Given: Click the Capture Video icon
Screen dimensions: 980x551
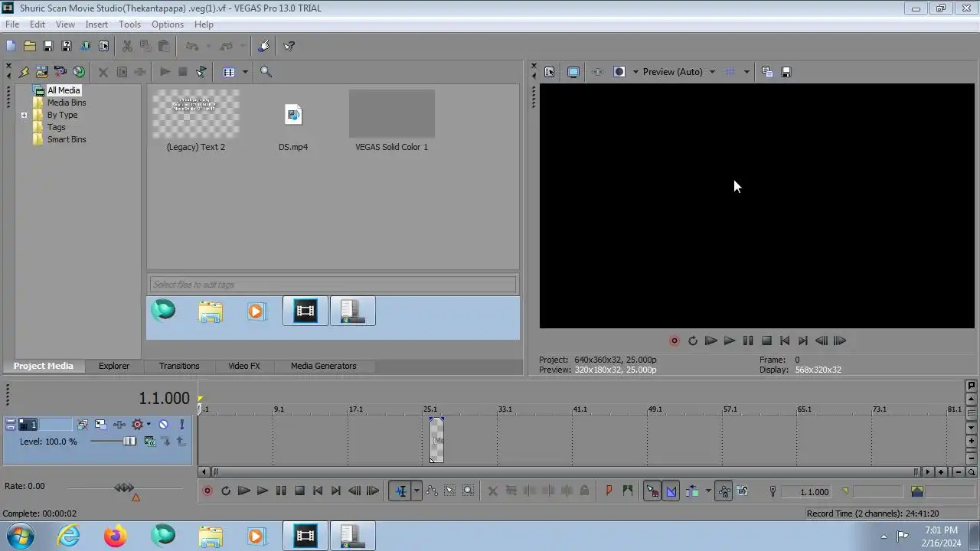Looking at the screenshot, I should [60, 72].
